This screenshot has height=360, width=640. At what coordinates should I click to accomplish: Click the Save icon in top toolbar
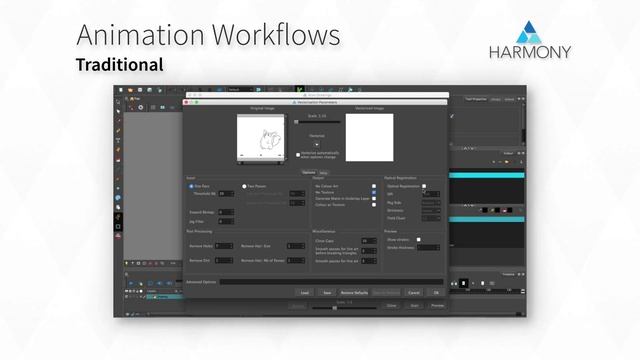(140, 89)
